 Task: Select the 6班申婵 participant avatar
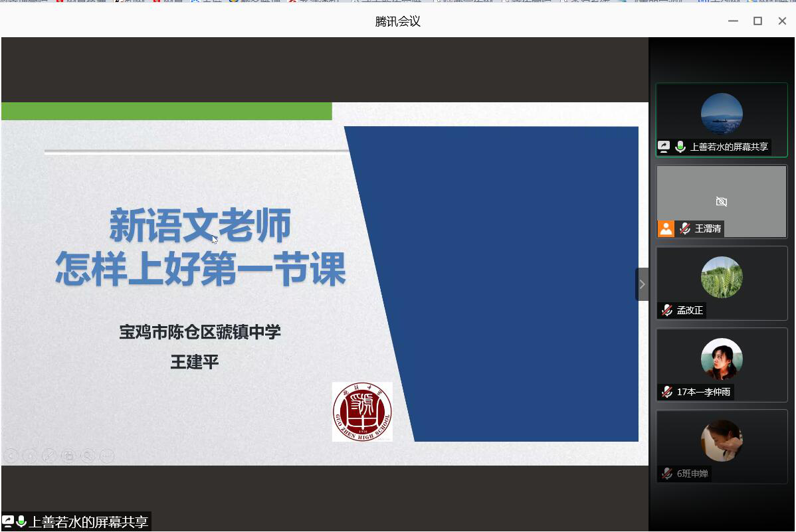(x=722, y=440)
